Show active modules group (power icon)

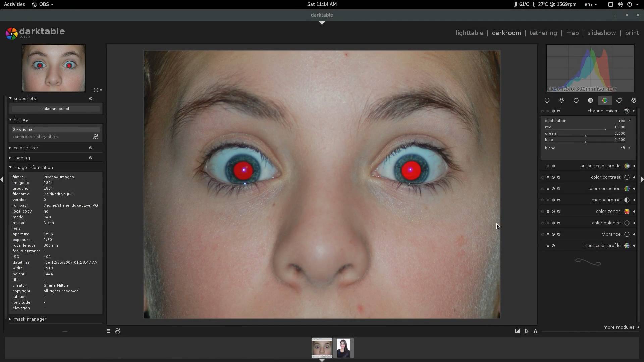coord(547,100)
